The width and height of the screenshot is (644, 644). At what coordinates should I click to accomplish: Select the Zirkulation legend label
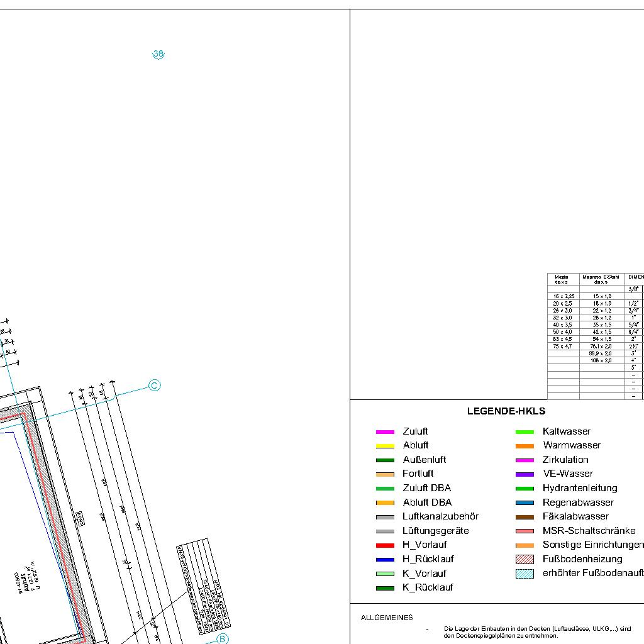click(x=565, y=460)
